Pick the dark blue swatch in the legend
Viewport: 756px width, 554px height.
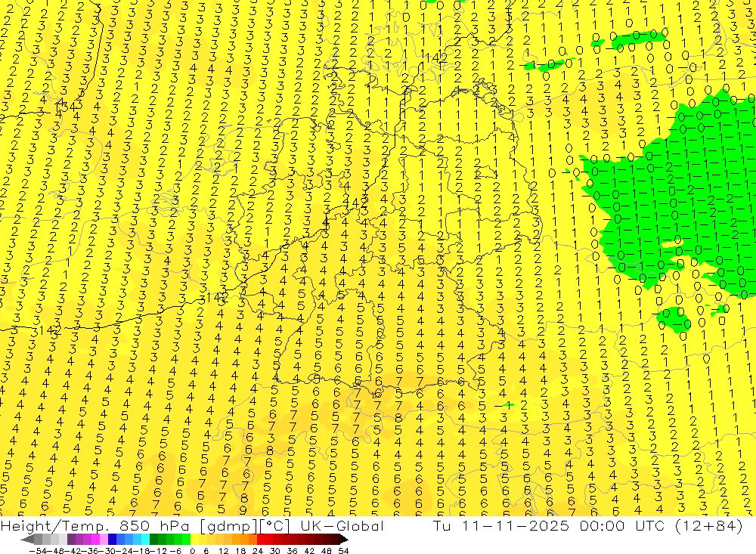[113, 539]
